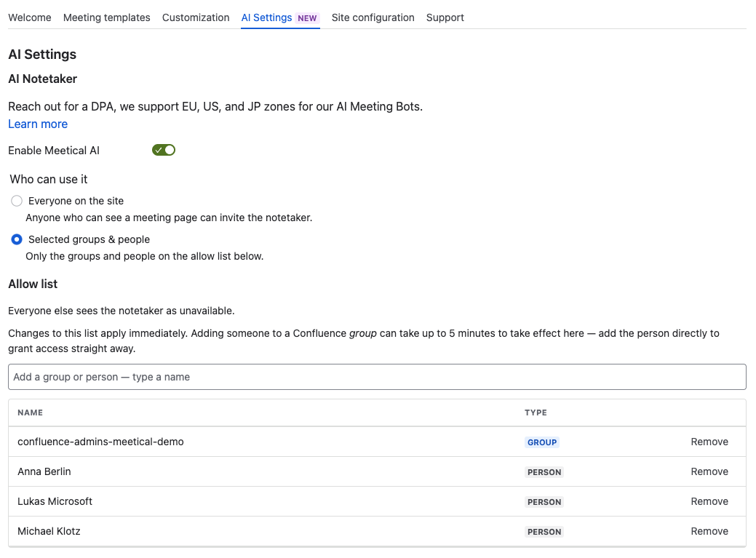Screen dimensions: 756x558
Task: Remove Michael Klotz from allow list
Action: 709,531
